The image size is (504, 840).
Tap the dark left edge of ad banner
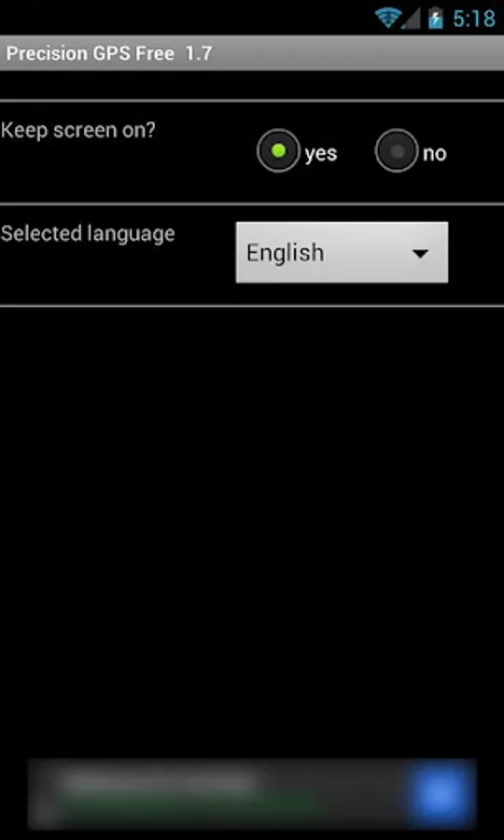pos(45,794)
